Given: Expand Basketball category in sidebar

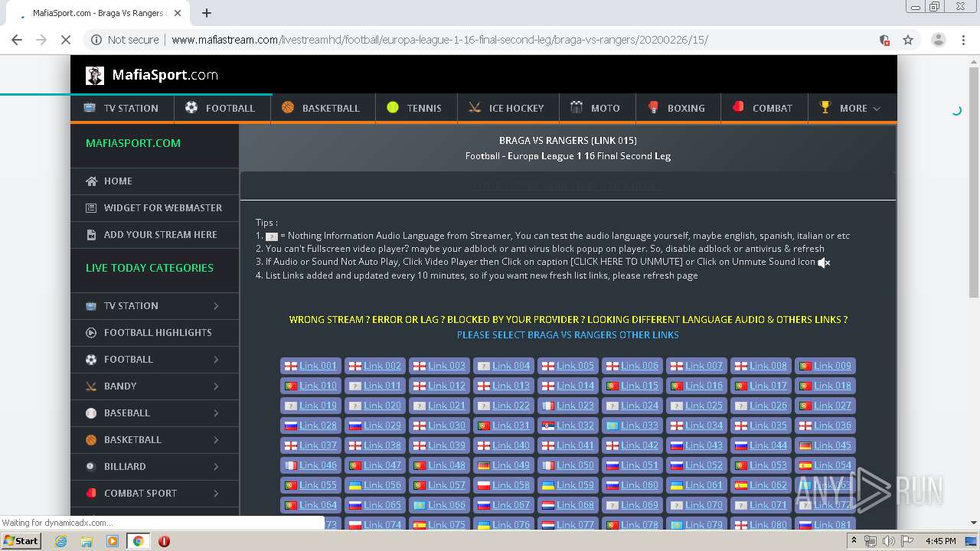Looking at the screenshot, I should pyautogui.click(x=155, y=440).
